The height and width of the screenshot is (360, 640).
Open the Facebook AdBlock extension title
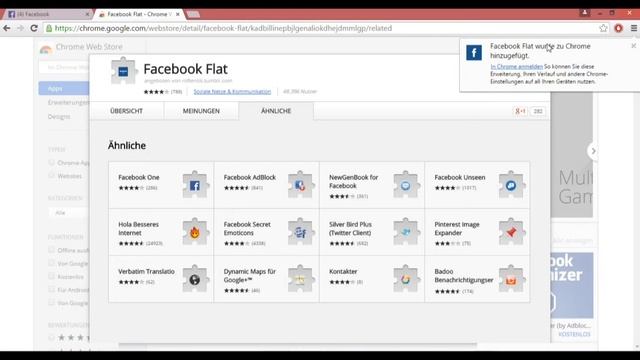pos(250,177)
